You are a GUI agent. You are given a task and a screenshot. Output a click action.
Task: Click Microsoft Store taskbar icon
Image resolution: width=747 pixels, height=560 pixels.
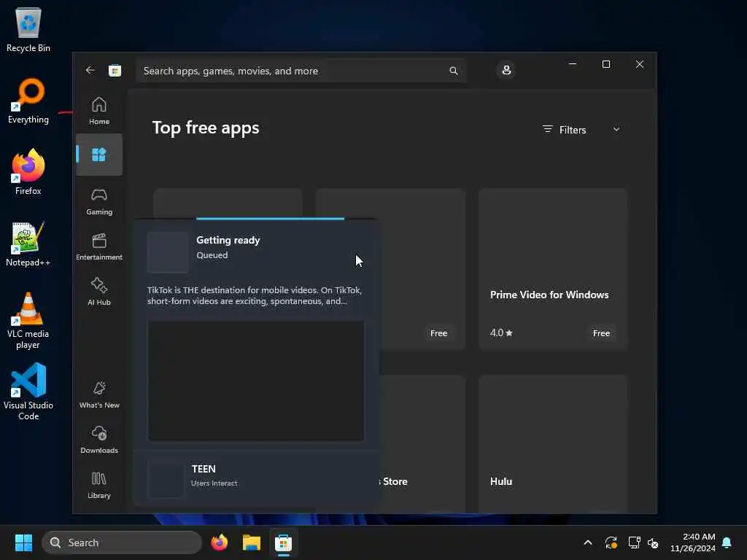pos(283,542)
